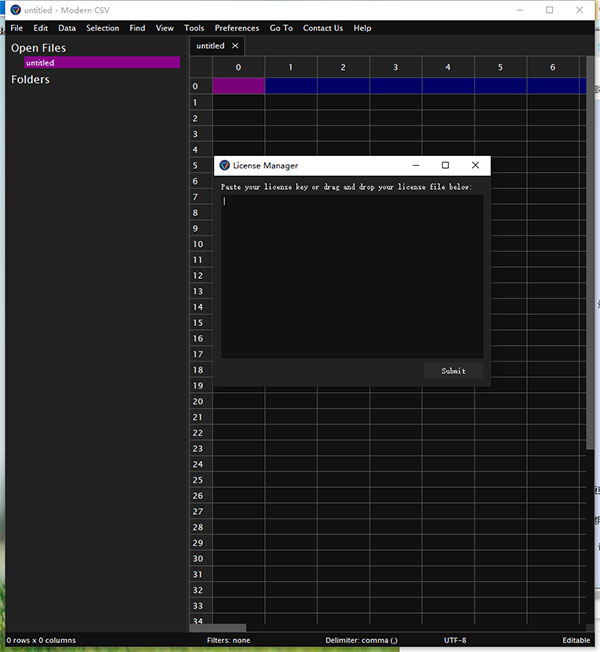The height and width of the screenshot is (652, 600).
Task: Open the Tools menu
Action: coord(194,28)
